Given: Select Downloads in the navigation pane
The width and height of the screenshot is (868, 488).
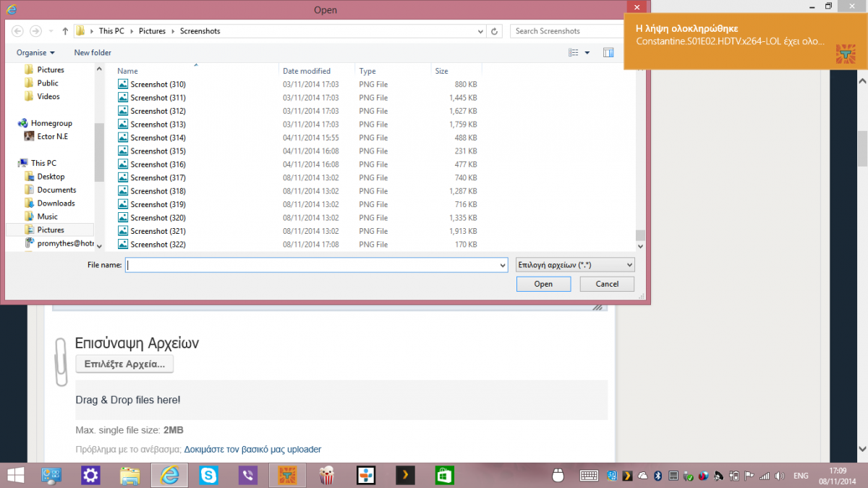Looking at the screenshot, I should click(56, 203).
